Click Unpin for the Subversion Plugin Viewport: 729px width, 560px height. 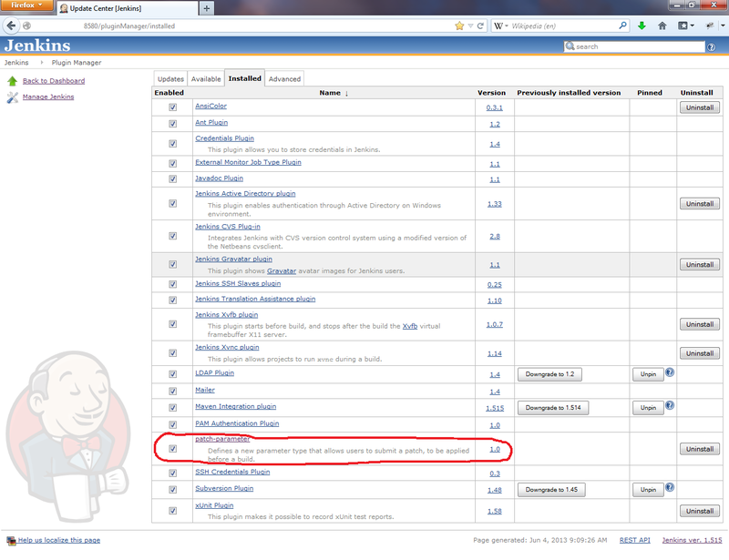[648, 490]
